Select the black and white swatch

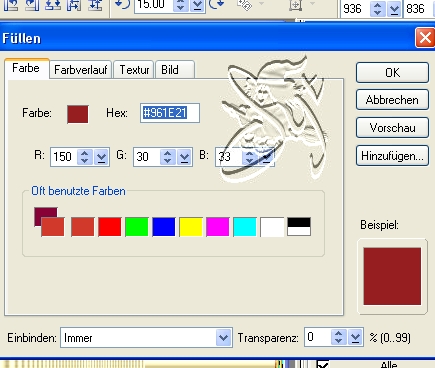coord(299,227)
